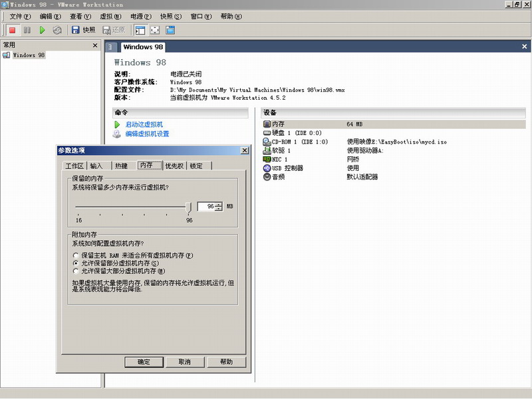Click the win98.vmx configuration file path

(257, 90)
